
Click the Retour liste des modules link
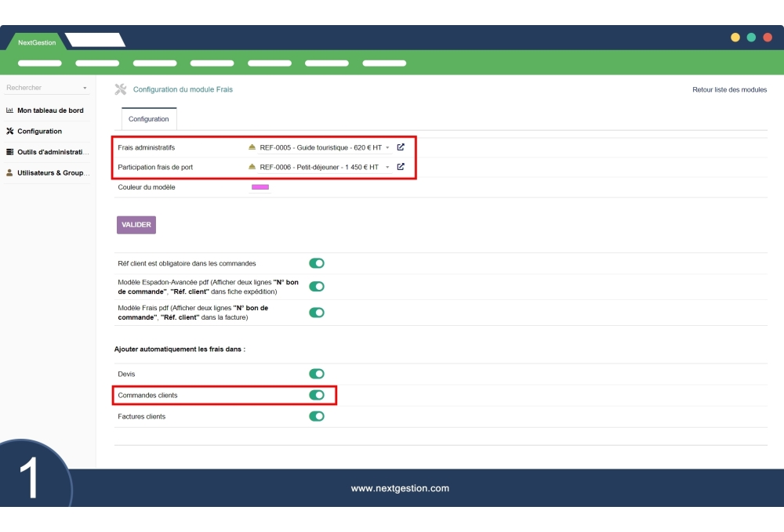731,89
